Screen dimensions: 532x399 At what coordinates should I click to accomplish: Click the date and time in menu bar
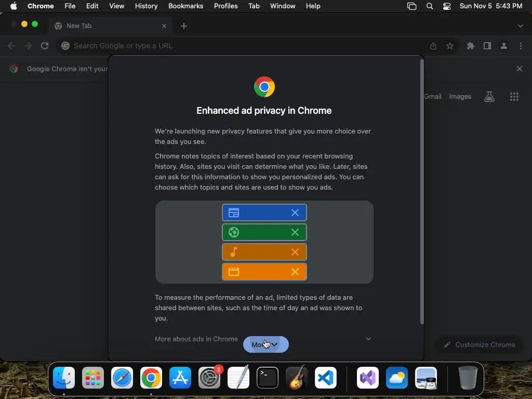tap(490, 6)
